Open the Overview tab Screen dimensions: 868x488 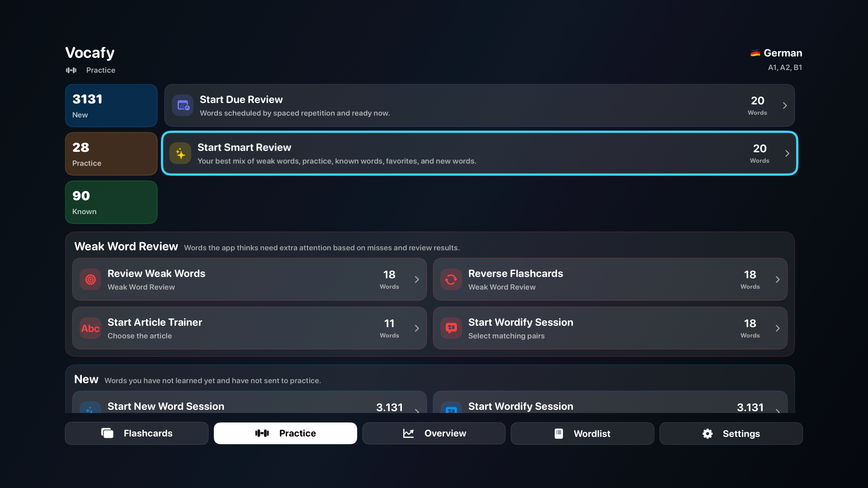[434, 433]
